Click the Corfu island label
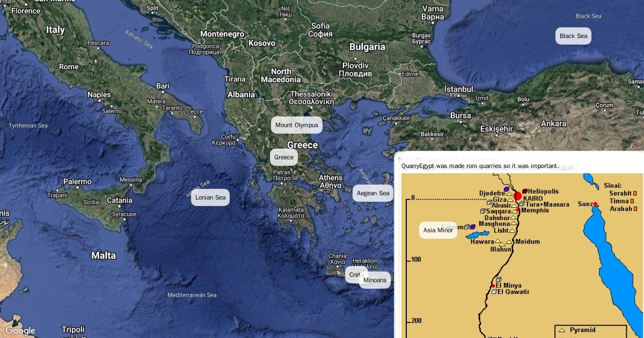644x338 pixels. click(x=224, y=140)
